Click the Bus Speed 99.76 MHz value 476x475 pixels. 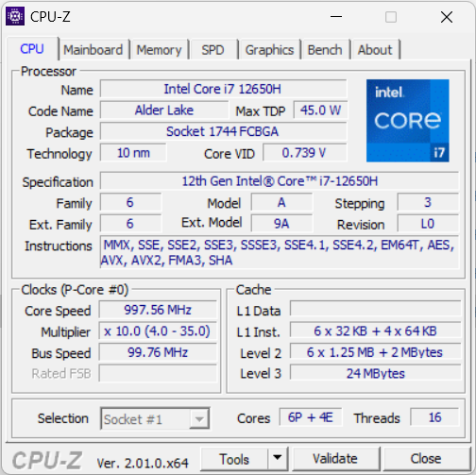(158, 352)
